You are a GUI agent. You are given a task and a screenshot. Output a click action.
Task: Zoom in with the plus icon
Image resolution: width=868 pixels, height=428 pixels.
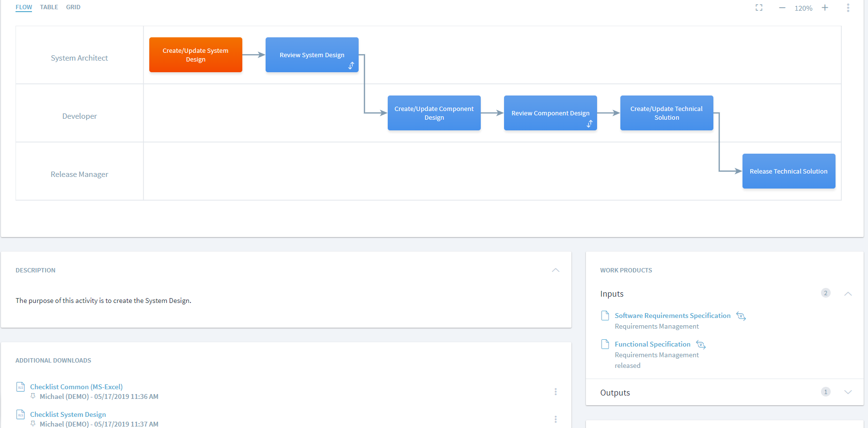[825, 8]
